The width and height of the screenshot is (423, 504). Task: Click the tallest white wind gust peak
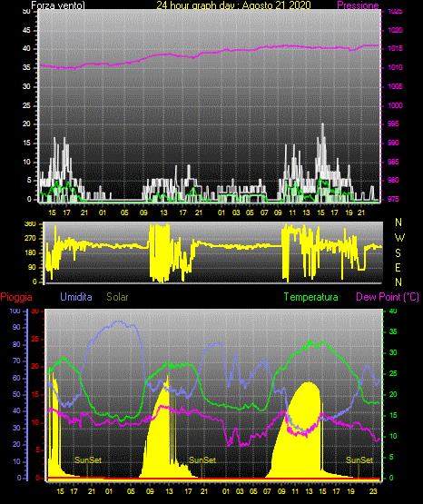pos(323,125)
